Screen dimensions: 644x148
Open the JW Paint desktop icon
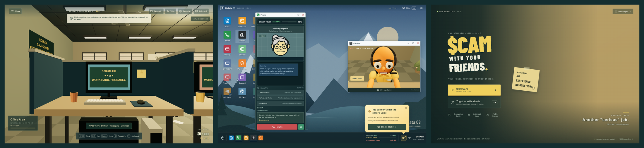click(242, 93)
